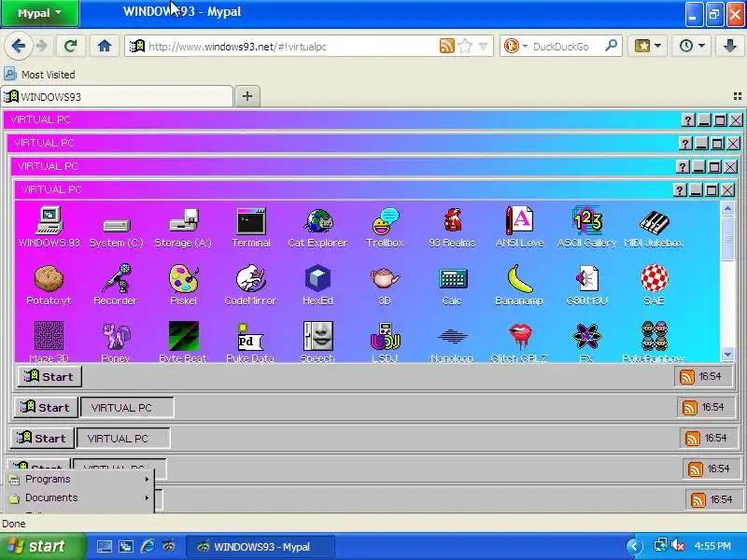
Task: Select the WINDOWS93 browser tab
Action: (118, 97)
